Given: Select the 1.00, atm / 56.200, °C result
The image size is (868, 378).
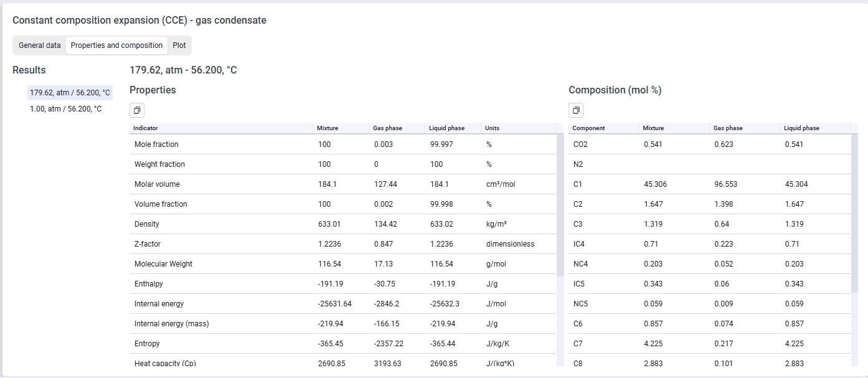Looking at the screenshot, I should point(65,109).
